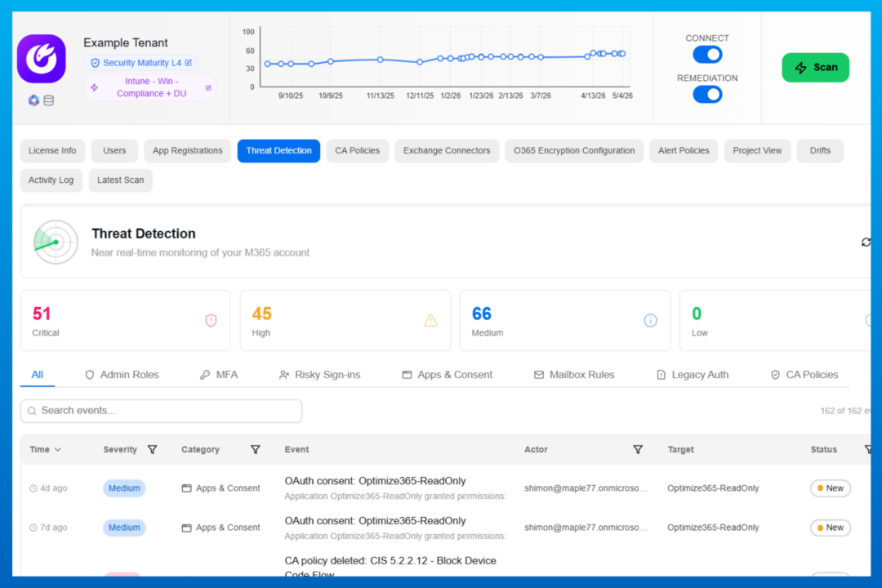Open the Activity Log tab
882x588 pixels.
(51, 180)
